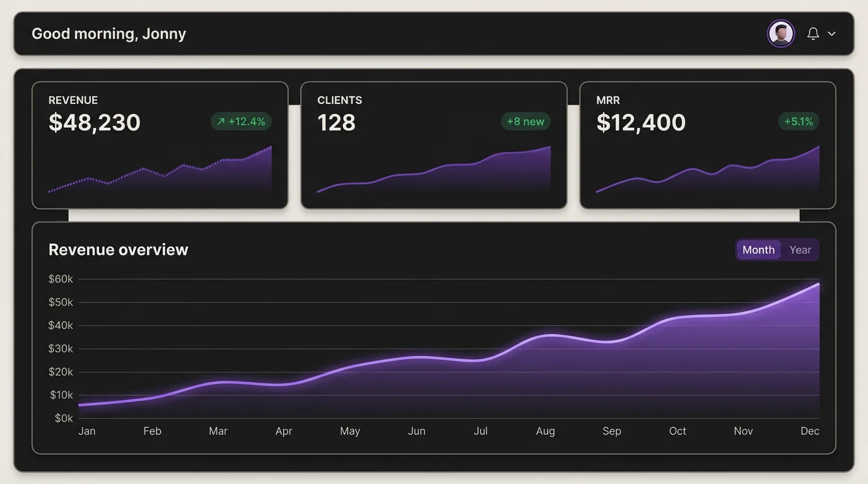
Task: Click the $50k axis label
Action: tap(61, 302)
